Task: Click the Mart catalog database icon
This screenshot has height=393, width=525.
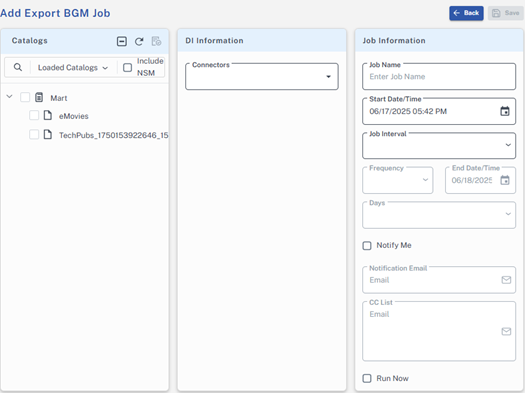Action: [x=39, y=97]
